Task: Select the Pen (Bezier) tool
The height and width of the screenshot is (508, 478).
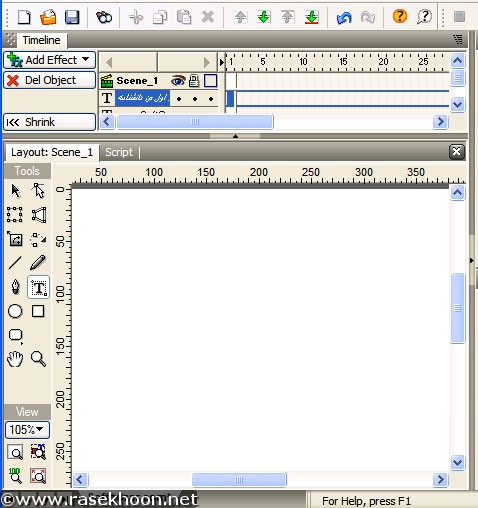Action: [x=15, y=287]
